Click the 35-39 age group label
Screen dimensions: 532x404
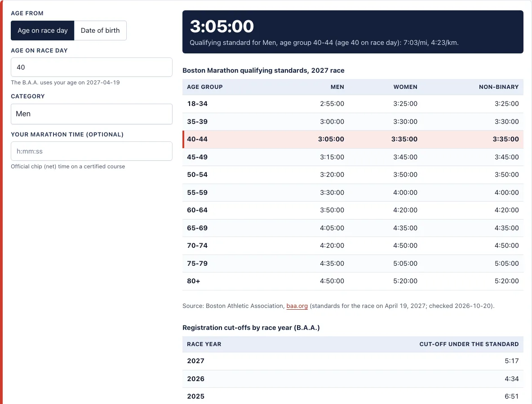(x=197, y=122)
